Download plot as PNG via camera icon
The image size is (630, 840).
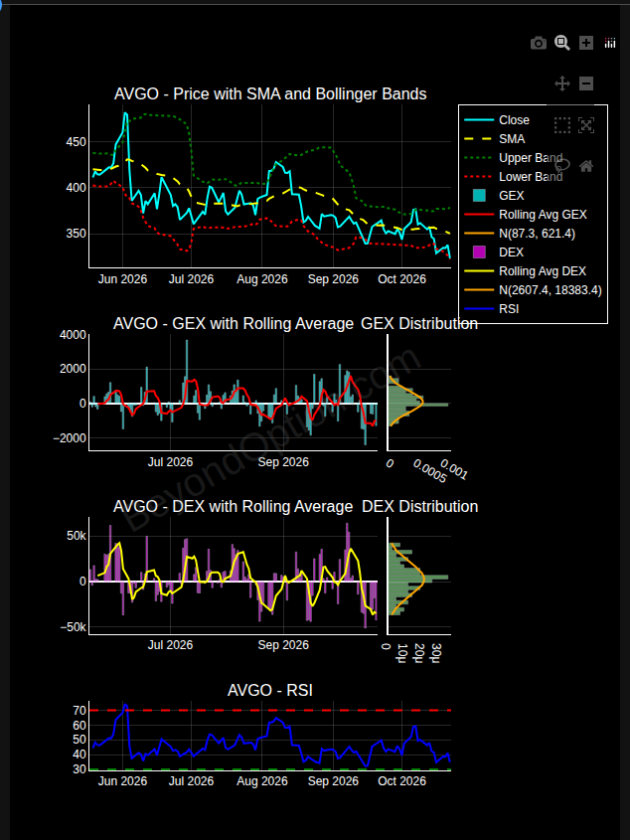539,43
